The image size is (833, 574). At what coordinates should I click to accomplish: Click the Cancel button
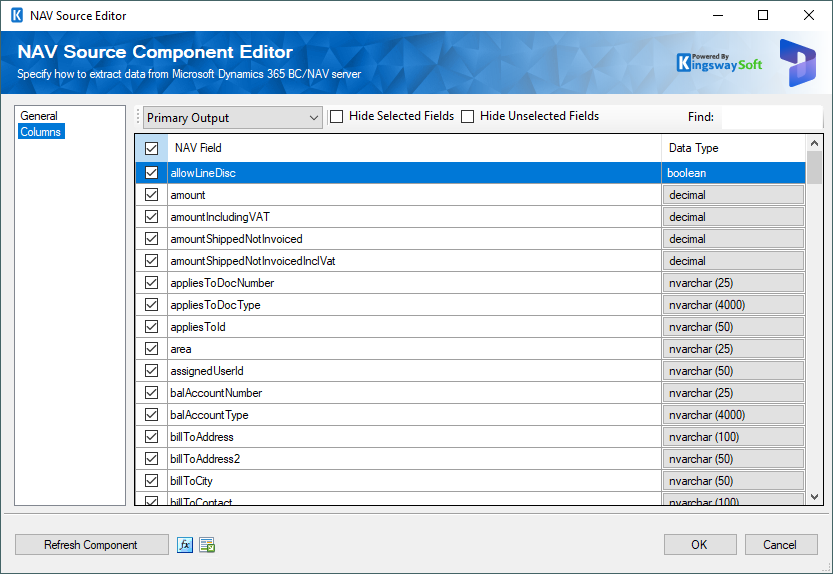(x=780, y=545)
